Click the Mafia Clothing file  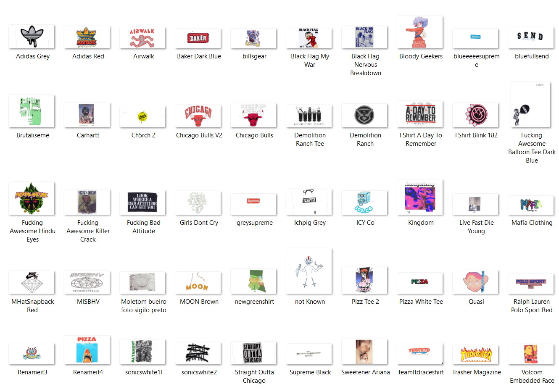[x=530, y=205]
